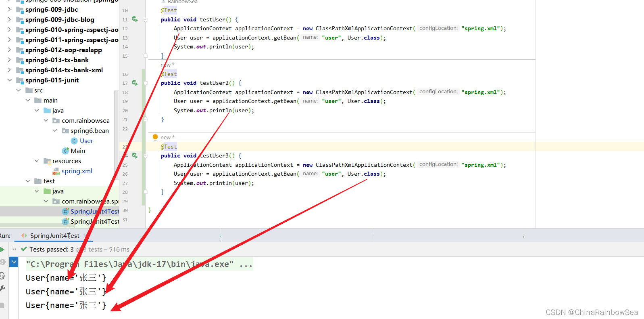Click the green checkmark tests passed icon
This screenshot has height=319, width=644.
pyautogui.click(x=24, y=249)
